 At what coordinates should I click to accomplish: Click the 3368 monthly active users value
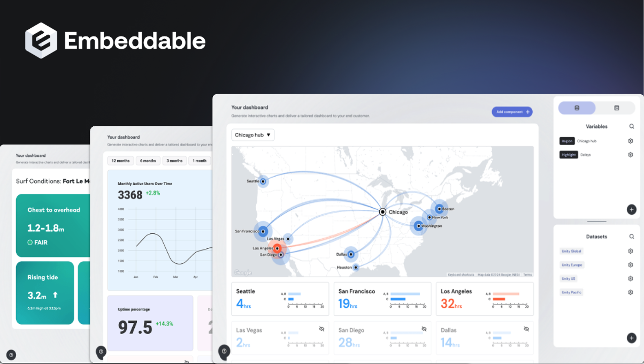coord(130,195)
